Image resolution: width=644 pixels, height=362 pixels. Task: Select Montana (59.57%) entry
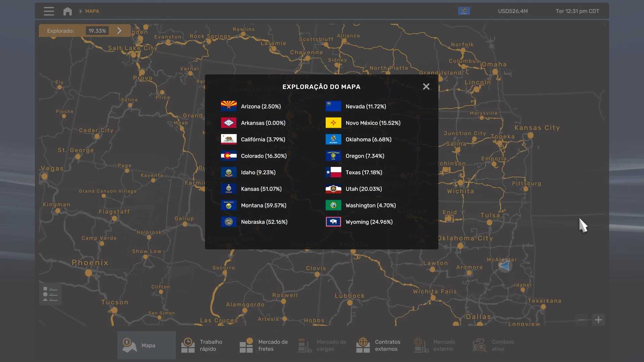pos(263,205)
